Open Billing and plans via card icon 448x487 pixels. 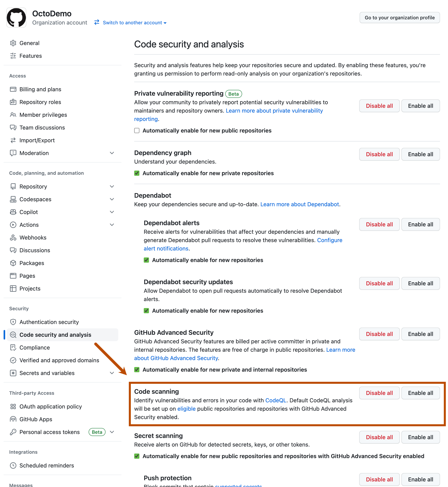tap(13, 89)
